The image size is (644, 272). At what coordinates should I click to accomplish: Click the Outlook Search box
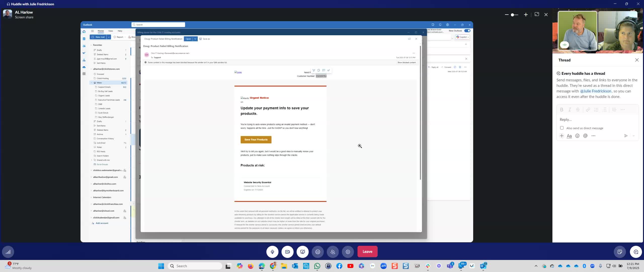(x=158, y=25)
